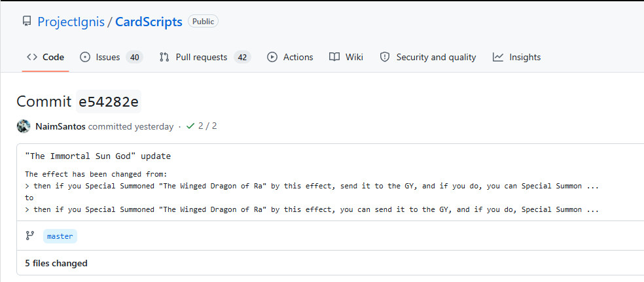644x282 pixels.
Task: Click the Code angle-brackets icon
Action: click(x=32, y=57)
